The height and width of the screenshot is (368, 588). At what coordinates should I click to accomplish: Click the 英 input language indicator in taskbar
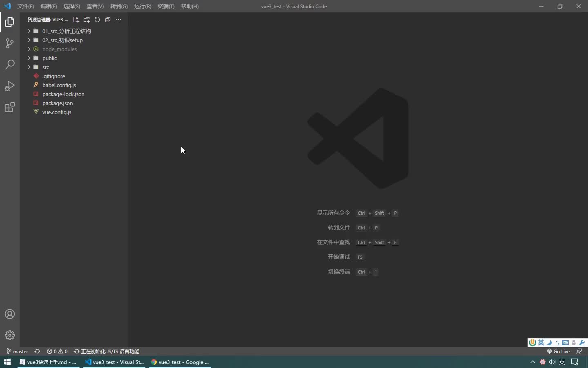[x=562, y=362]
